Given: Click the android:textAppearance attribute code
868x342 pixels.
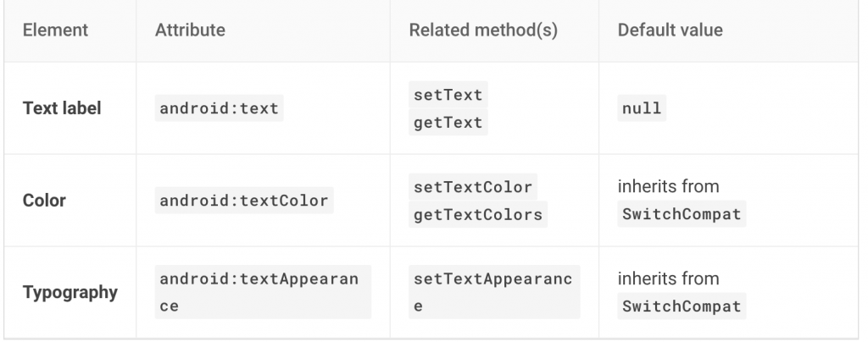Looking at the screenshot, I should 259,279.
